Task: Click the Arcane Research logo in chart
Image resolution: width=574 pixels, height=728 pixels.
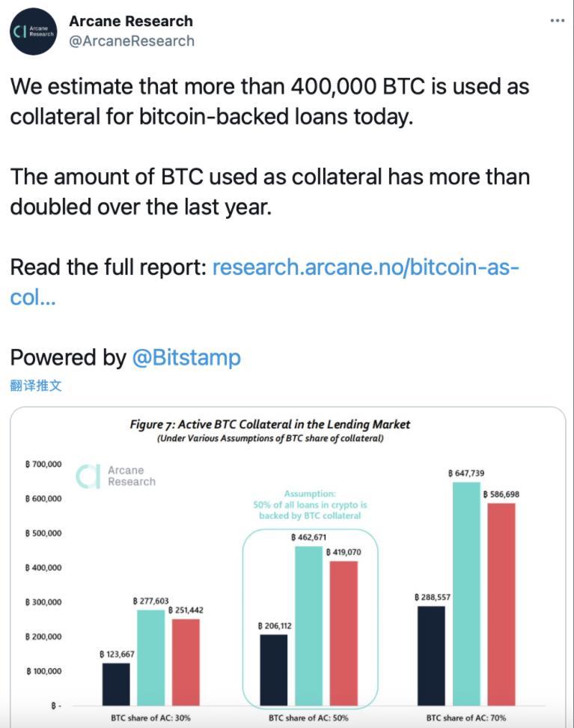Action: pos(116,476)
